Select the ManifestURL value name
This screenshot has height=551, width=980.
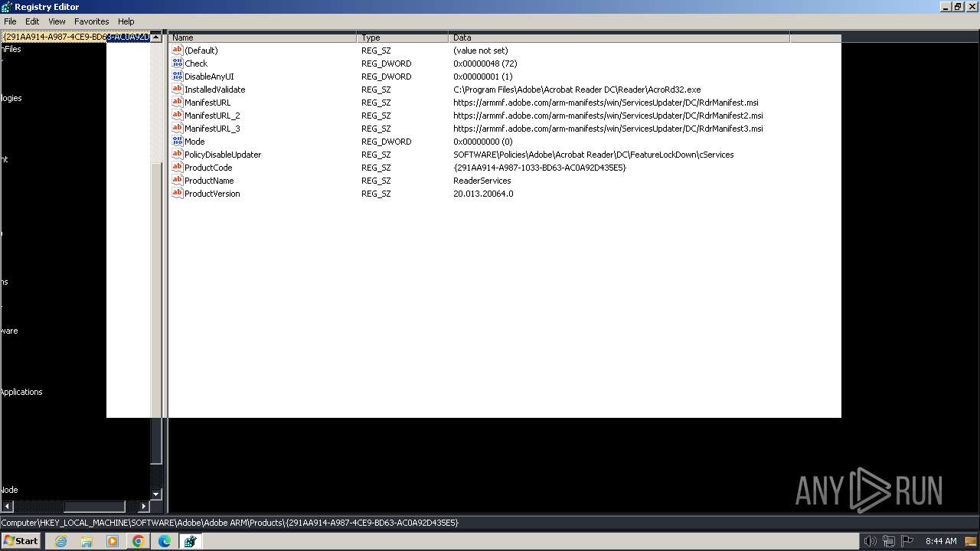point(207,103)
